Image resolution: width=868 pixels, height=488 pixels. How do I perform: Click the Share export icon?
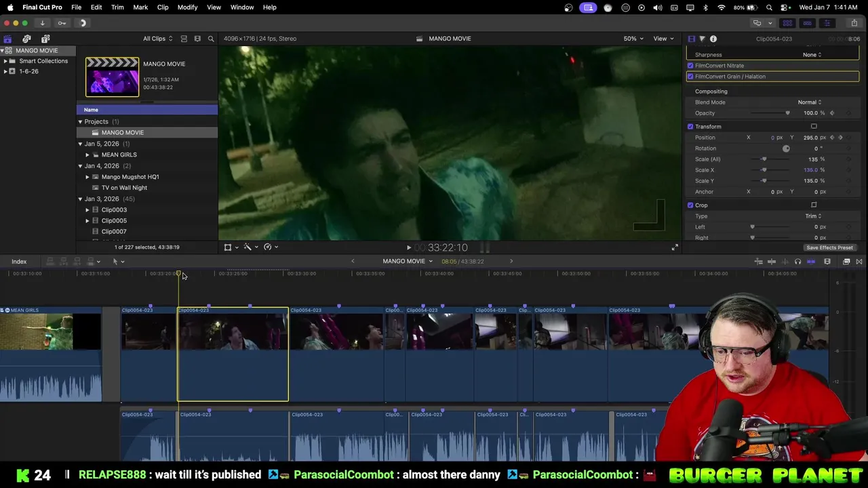pos(854,23)
